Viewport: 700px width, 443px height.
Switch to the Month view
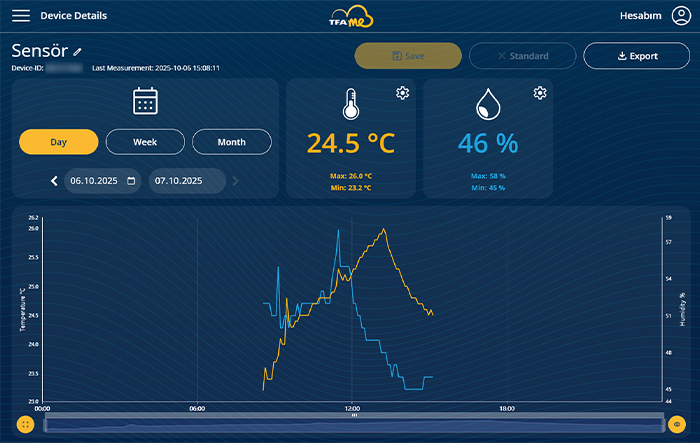click(x=232, y=142)
